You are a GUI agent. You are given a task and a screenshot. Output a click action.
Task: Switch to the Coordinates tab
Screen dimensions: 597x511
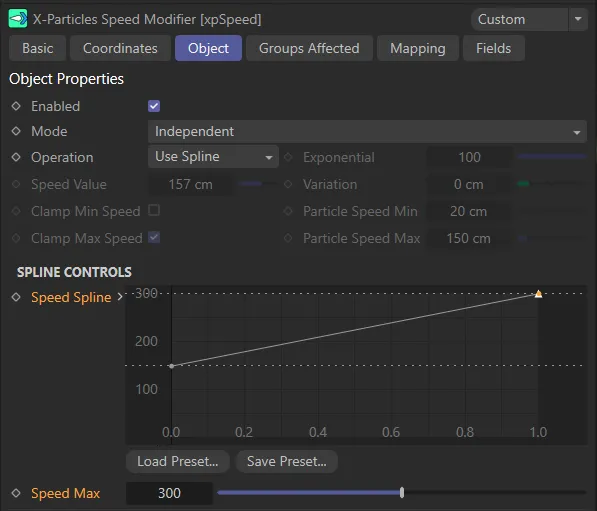point(120,48)
